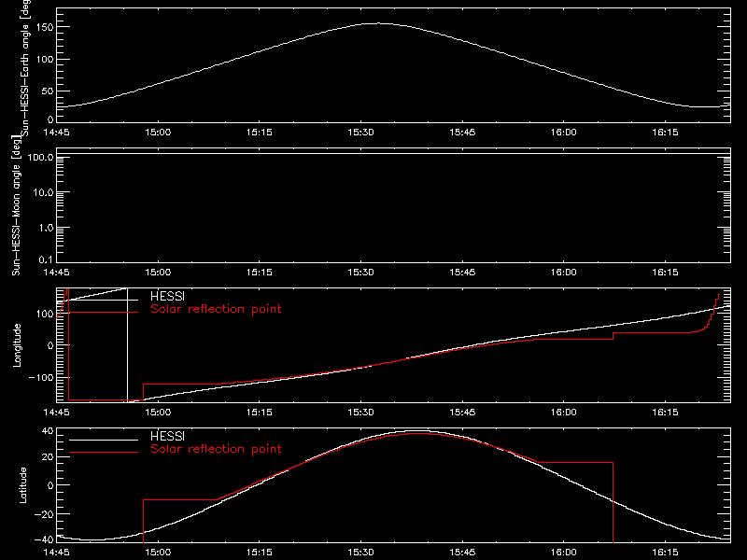Click the 100.0 tick on Moon angle axis
The image size is (747, 560).
pyautogui.click(x=40, y=157)
